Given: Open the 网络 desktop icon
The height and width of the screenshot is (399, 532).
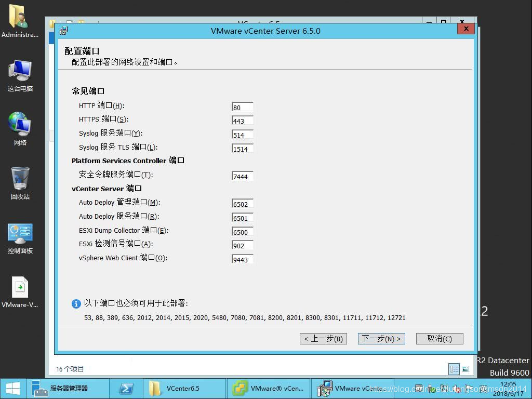Looking at the screenshot, I should click(x=20, y=129).
